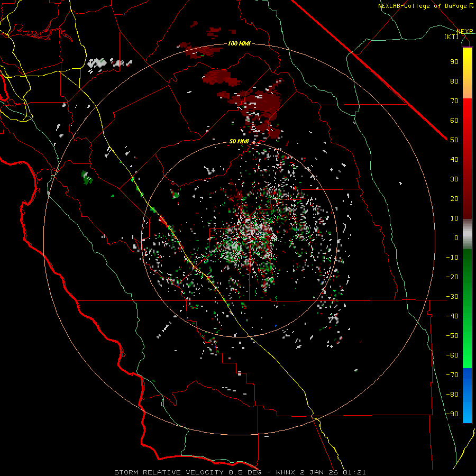Image resolution: width=476 pixels, height=476 pixels.
Task: Click the 01:21 timestamp in caption
Action: click(x=354, y=472)
